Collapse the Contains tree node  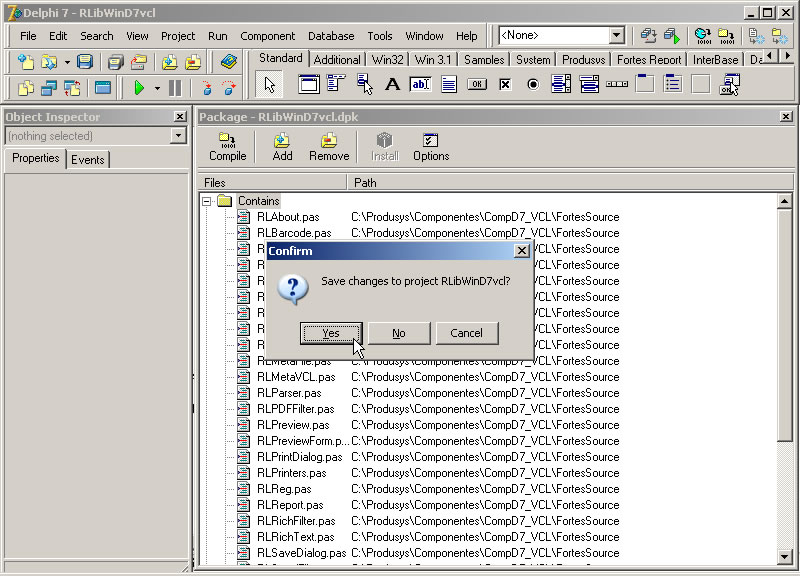[207, 201]
